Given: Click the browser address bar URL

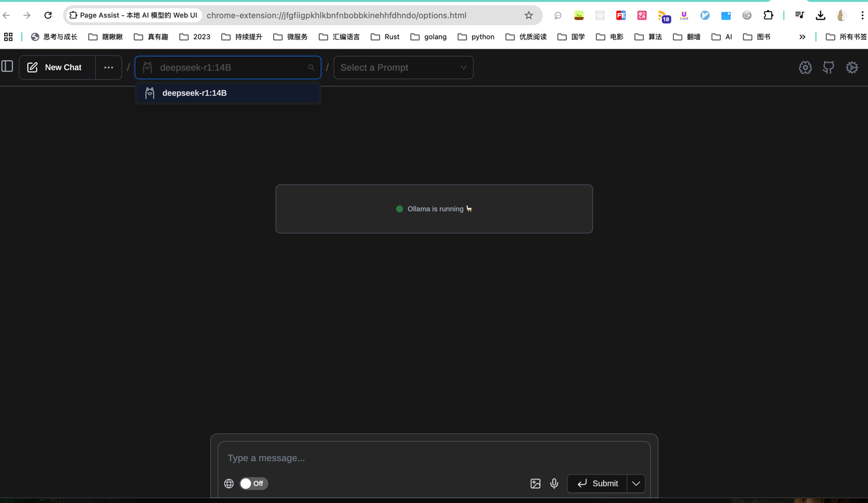Looking at the screenshot, I should point(336,15).
